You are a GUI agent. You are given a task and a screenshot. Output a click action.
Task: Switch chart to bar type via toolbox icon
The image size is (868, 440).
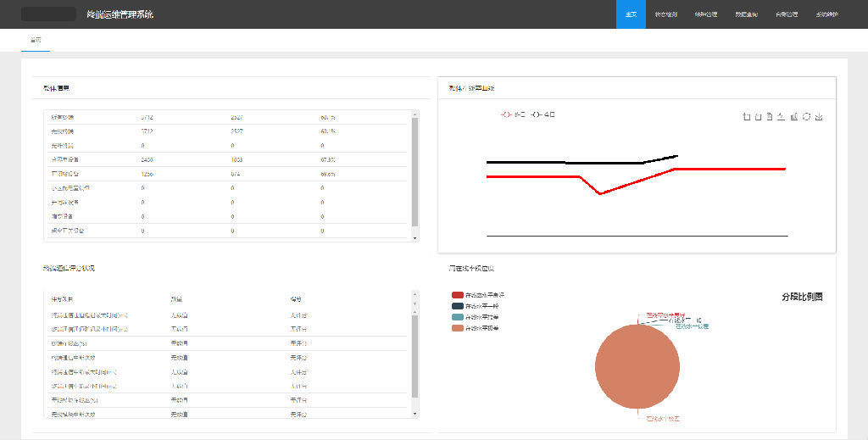[x=793, y=116]
